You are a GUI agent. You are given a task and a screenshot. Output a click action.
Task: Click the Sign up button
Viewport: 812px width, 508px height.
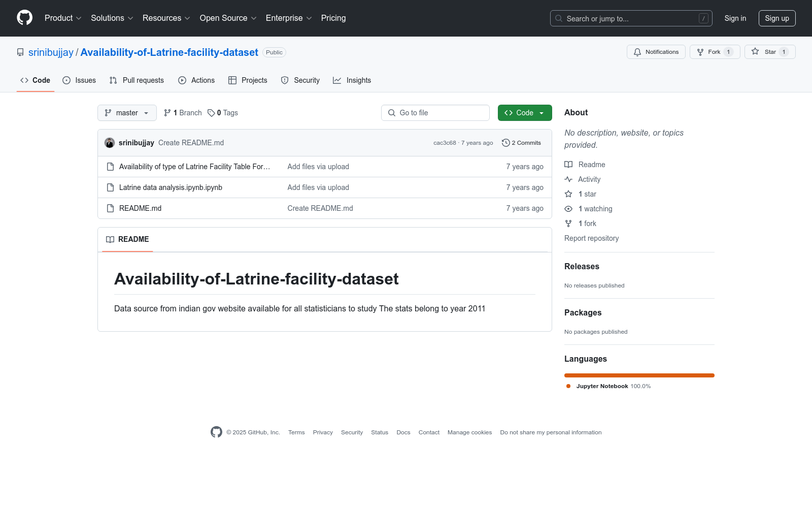(777, 18)
